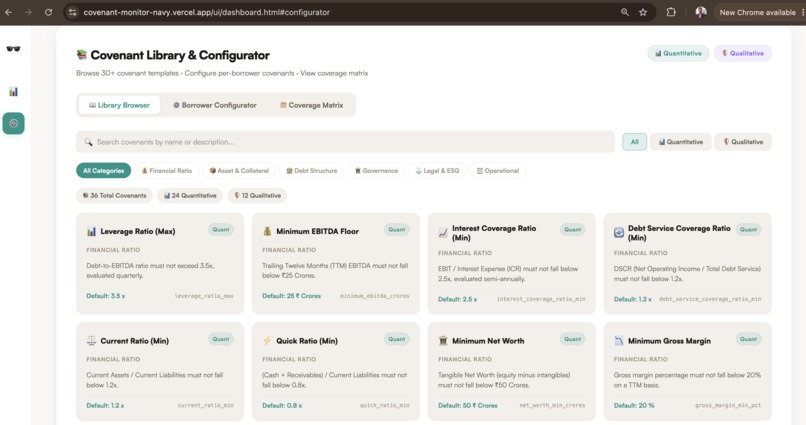The width and height of the screenshot is (806, 425).
Task: Click the bank icon on Minimum Net Worth card
Action: [x=443, y=341]
